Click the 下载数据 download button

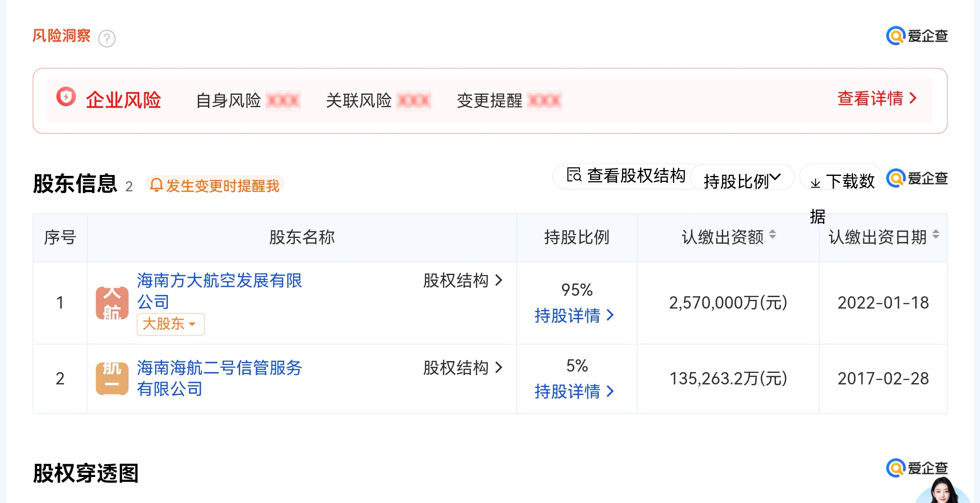pyautogui.click(x=842, y=181)
